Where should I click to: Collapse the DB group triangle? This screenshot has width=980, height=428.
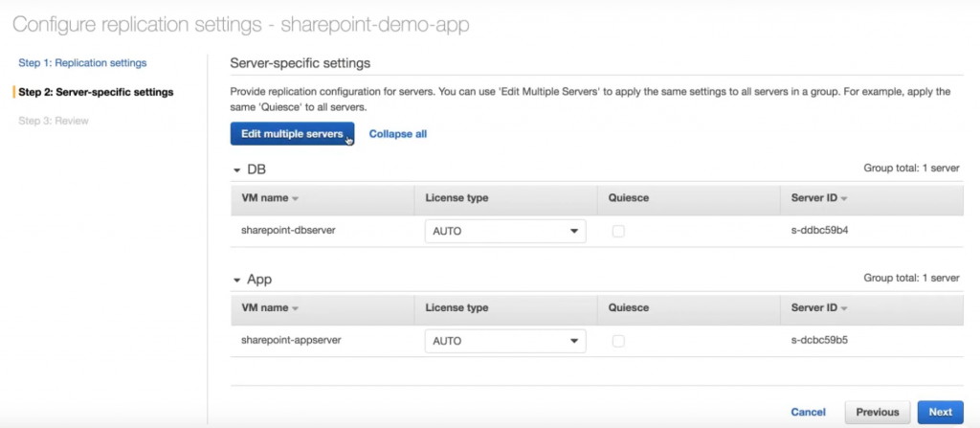click(237, 169)
